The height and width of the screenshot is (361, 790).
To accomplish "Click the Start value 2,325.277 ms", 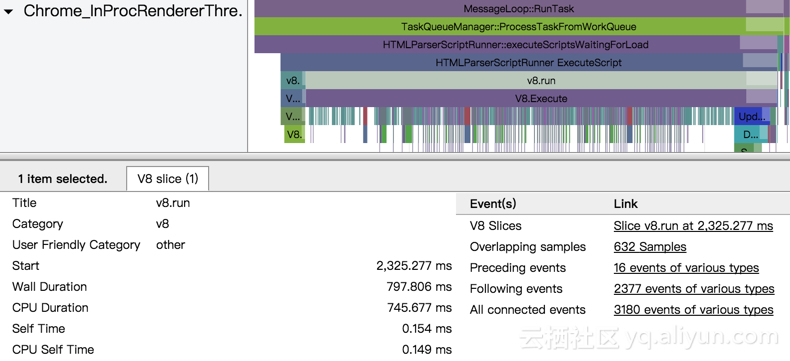I will pos(414,266).
